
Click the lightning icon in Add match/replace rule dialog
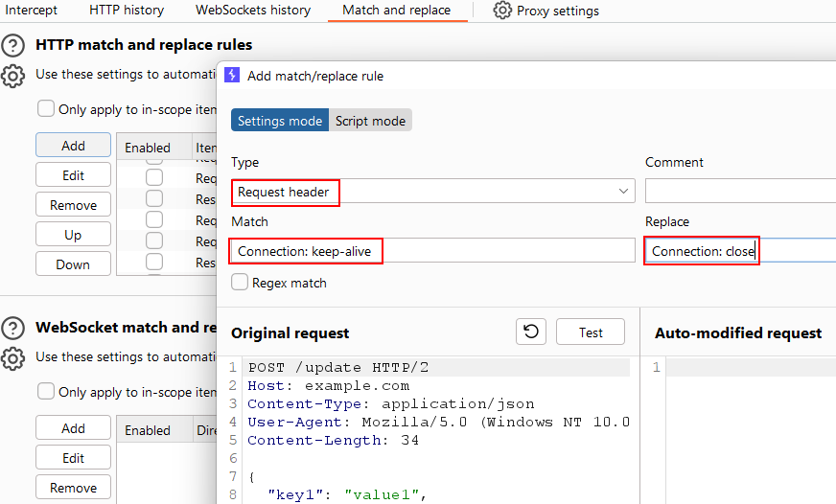coord(232,75)
